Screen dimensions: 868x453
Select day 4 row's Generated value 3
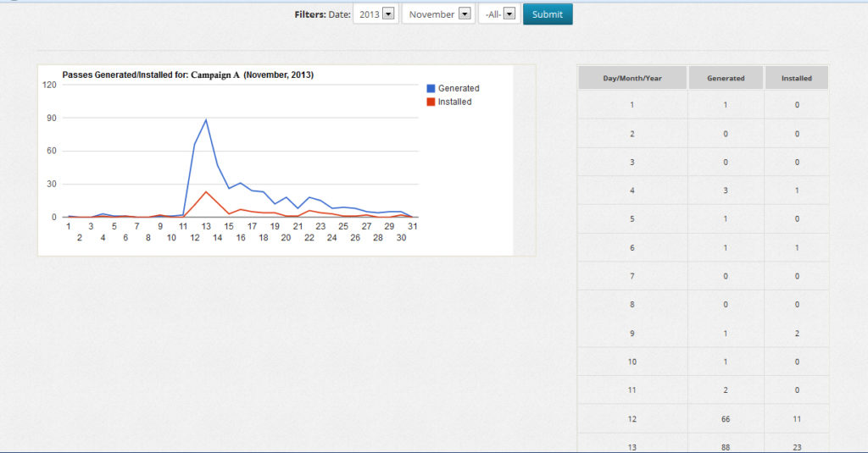726,191
